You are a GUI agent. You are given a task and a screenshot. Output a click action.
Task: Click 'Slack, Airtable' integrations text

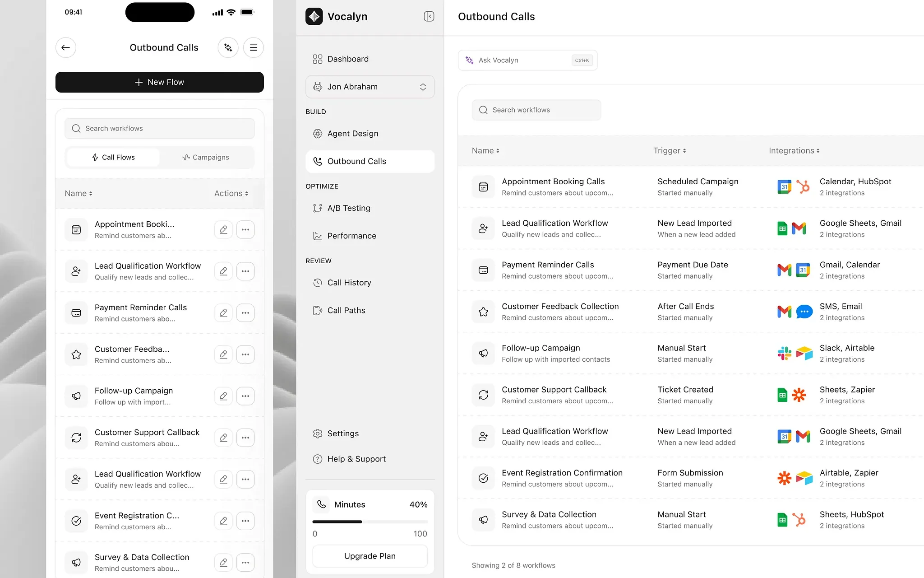click(x=847, y=348)
